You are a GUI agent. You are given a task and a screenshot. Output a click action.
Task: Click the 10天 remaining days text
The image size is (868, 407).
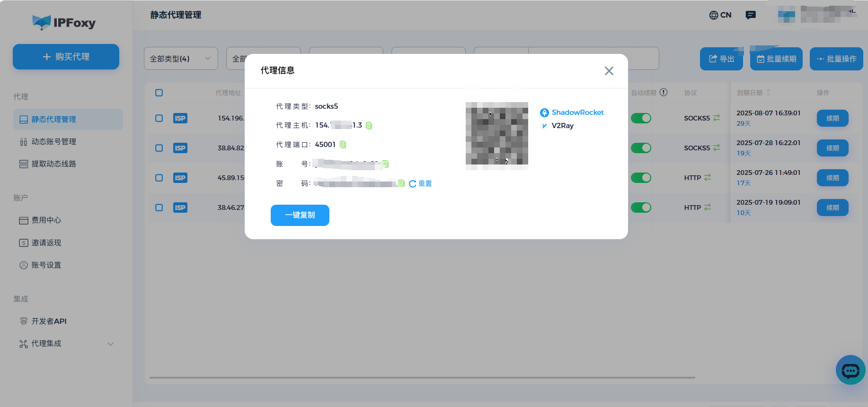pyautogui.click(x=744, y=213)
